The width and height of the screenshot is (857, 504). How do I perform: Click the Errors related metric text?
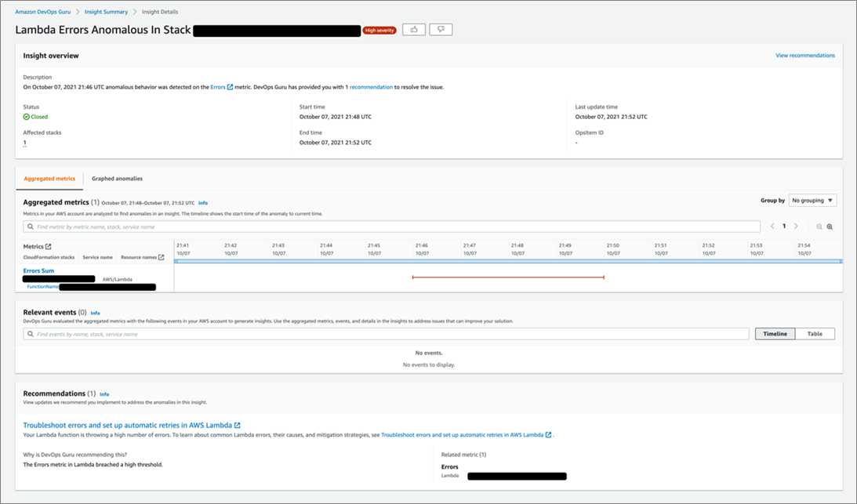[x=450, y=467]
